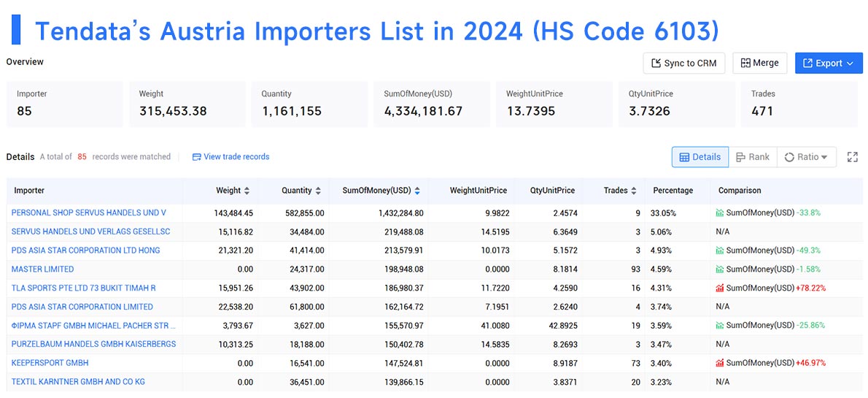The width and height of the screenshot is (868, 398).
Task: Select the Trades 471 overview card
Action: click(799, 104)
